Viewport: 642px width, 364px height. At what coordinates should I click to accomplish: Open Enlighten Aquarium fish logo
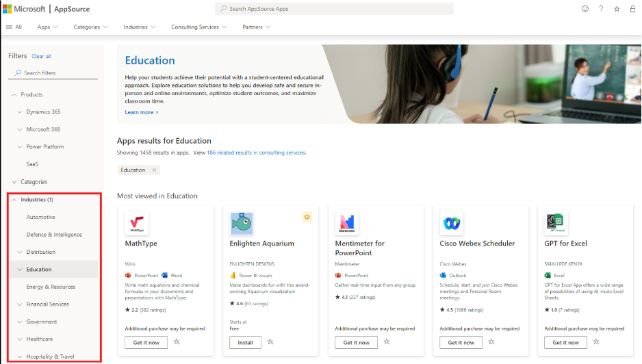pyautogui.click(x=242, y=223)
